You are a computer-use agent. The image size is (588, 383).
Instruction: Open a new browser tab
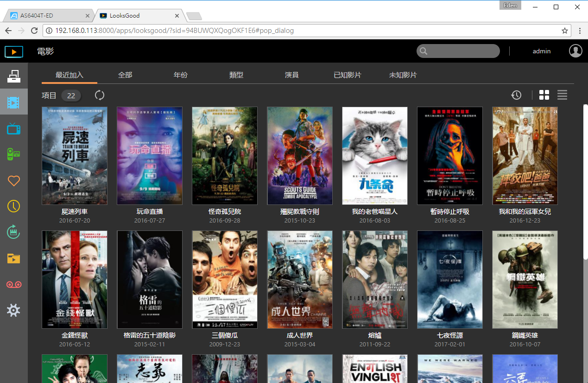pyautogui.click(x=194, y=16)
